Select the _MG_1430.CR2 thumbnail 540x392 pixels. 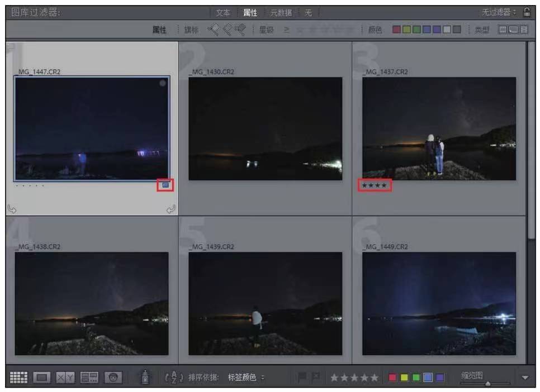265,128
